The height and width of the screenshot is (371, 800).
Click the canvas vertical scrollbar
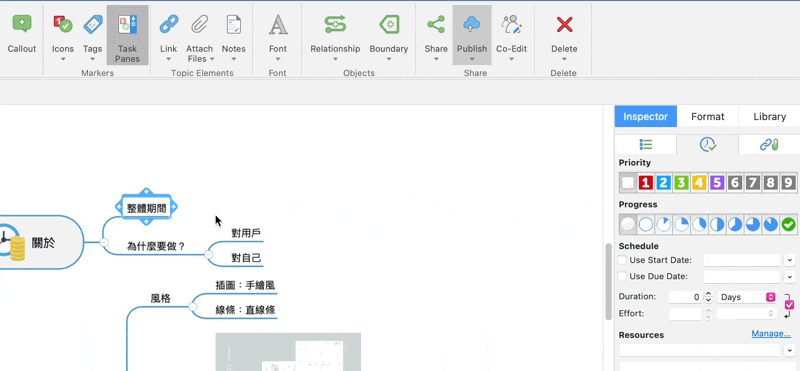click(x=608, y=281)
